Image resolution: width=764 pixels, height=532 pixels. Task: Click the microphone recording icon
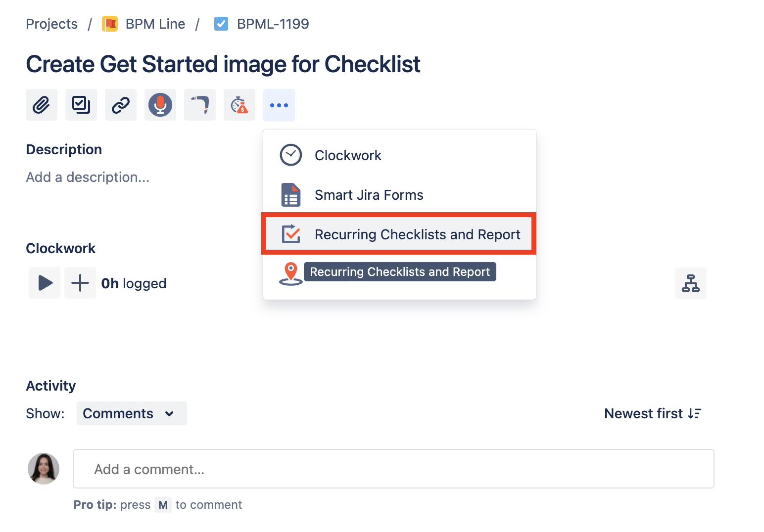coord(160,105)
